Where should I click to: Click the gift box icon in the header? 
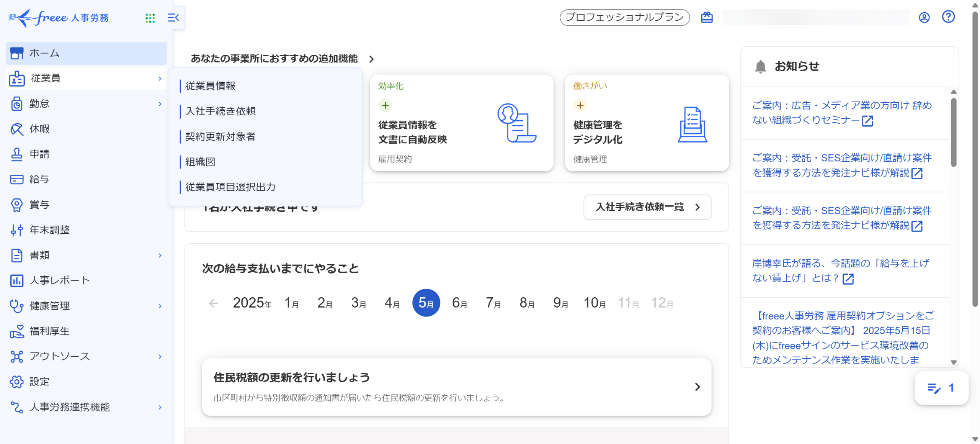click(707, 18)
